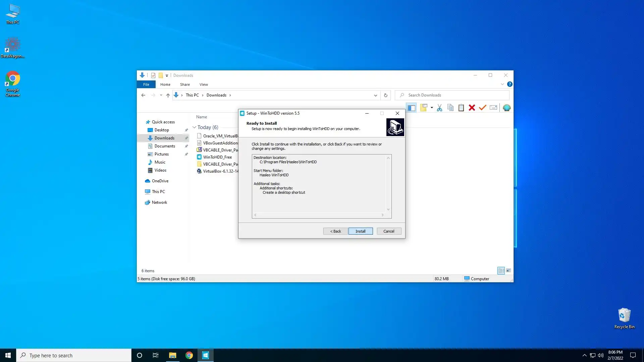Click the Paste clipboard toolbar icon
644x362 pixels.
[x=461, y=108]
